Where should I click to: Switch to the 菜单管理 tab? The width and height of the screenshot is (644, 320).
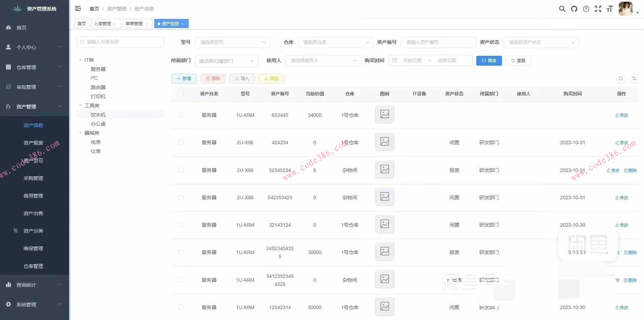135,24
